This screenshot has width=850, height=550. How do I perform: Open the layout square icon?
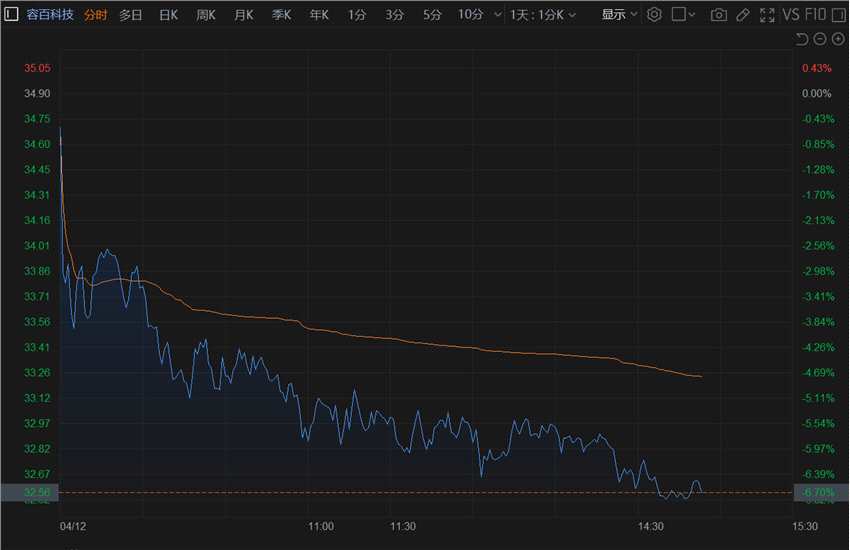pyautogui.click(x=678, y=15)
